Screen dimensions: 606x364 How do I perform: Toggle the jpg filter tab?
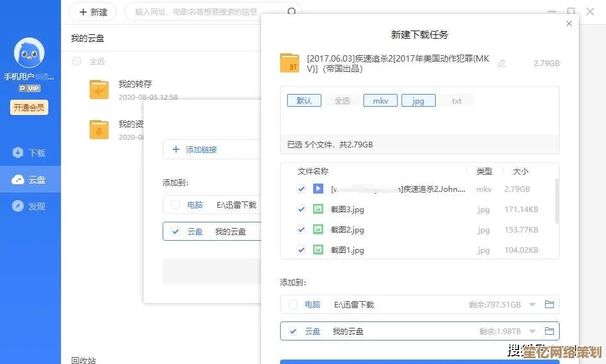[x=419, y=100]
